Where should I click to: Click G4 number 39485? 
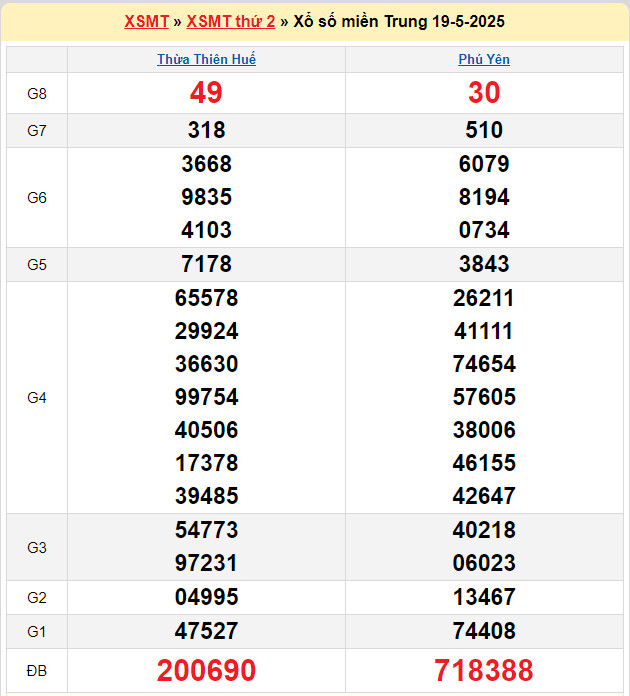pyautogui.click(x=206, y=495)
